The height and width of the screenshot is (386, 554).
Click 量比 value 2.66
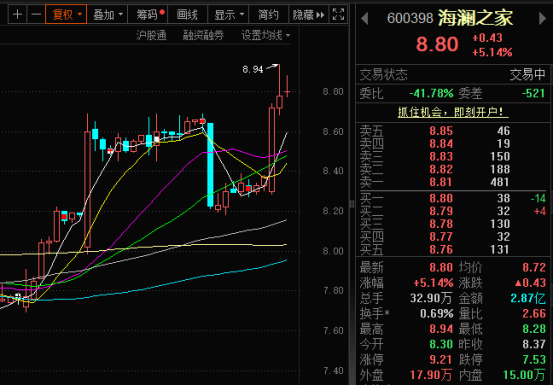pos(534,314)
